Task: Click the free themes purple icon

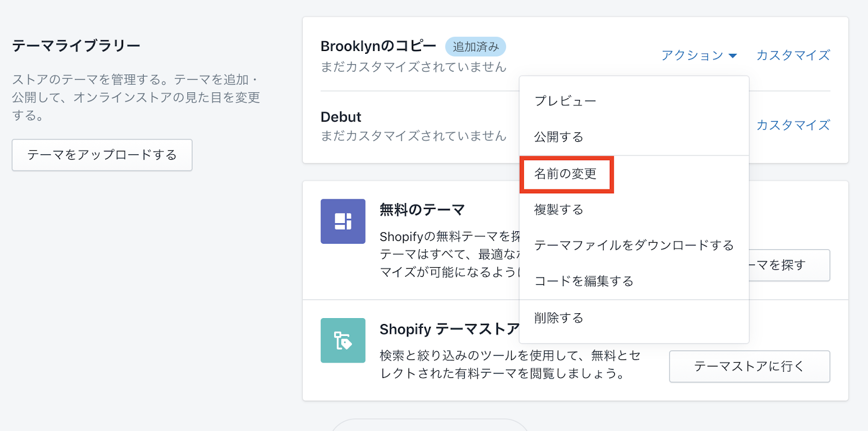Action: tap(343, 221)
